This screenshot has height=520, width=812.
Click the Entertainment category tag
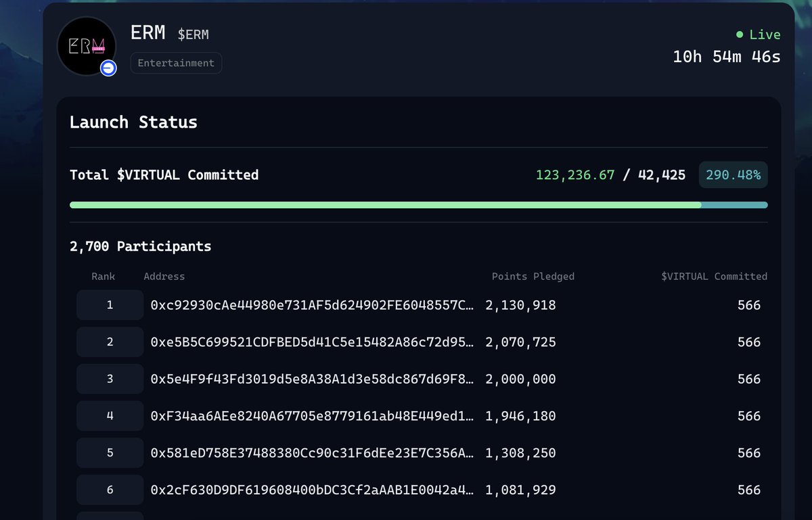pos(176,63)
